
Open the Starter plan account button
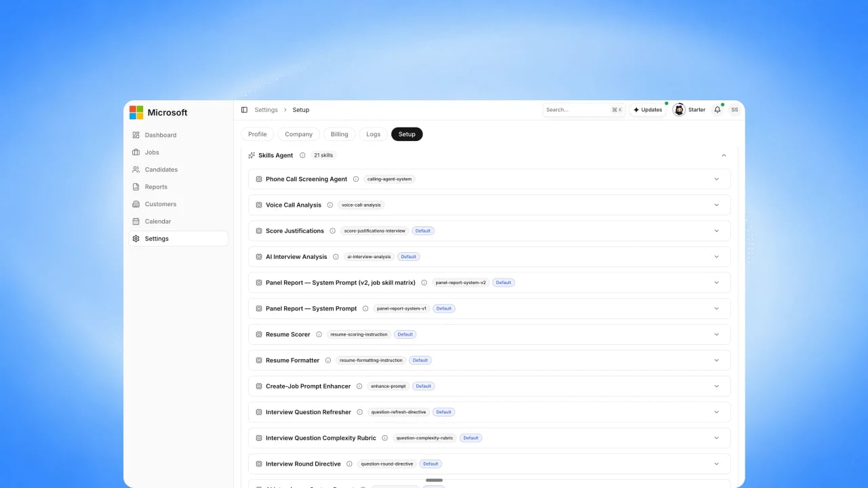(689, 110)
